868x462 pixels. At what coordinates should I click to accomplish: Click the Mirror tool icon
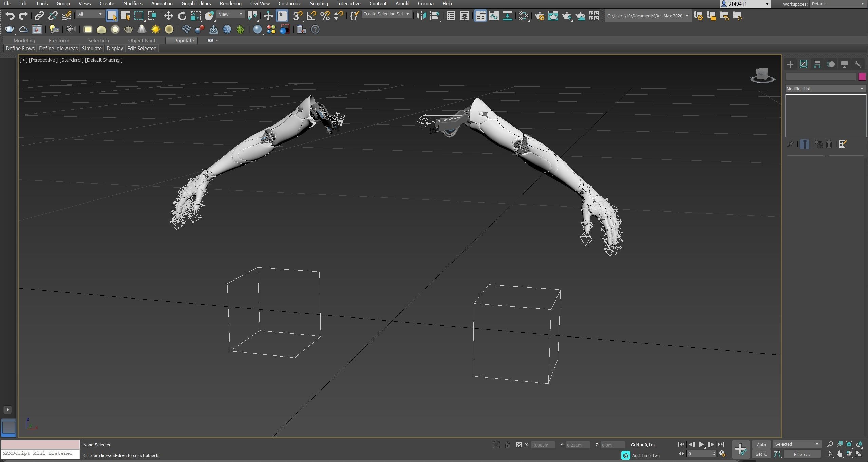click(421, 16)
